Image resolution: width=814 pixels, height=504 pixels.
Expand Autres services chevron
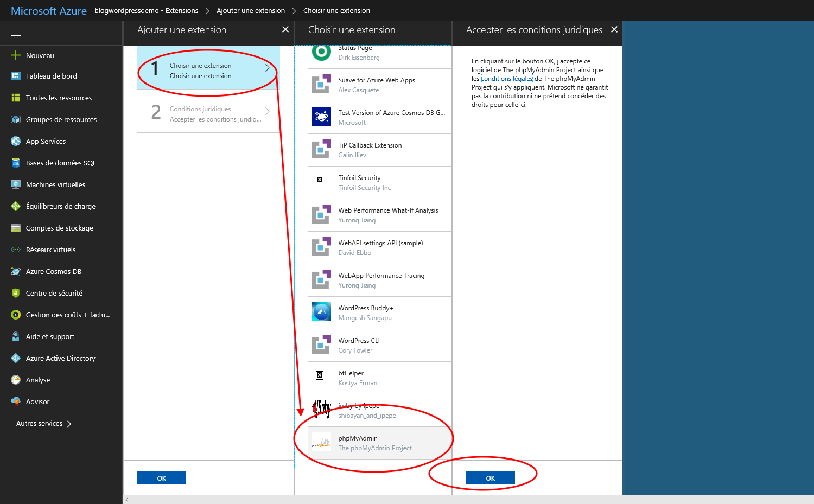click(x=69, y=424)
